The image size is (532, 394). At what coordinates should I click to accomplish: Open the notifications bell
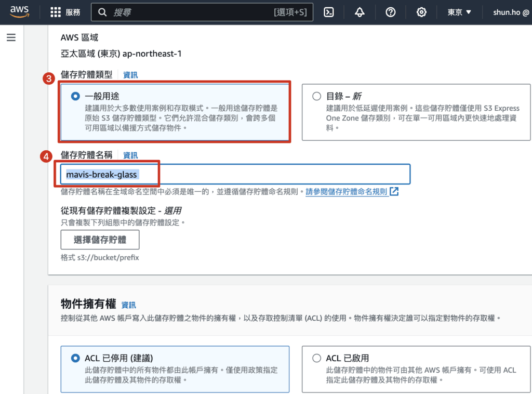tap(360, 12)
